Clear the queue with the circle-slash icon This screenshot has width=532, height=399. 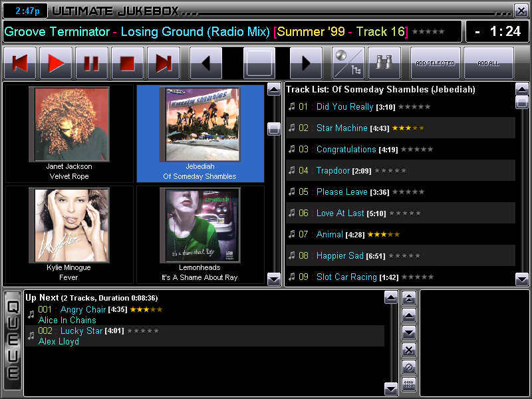tap(409, 367)
